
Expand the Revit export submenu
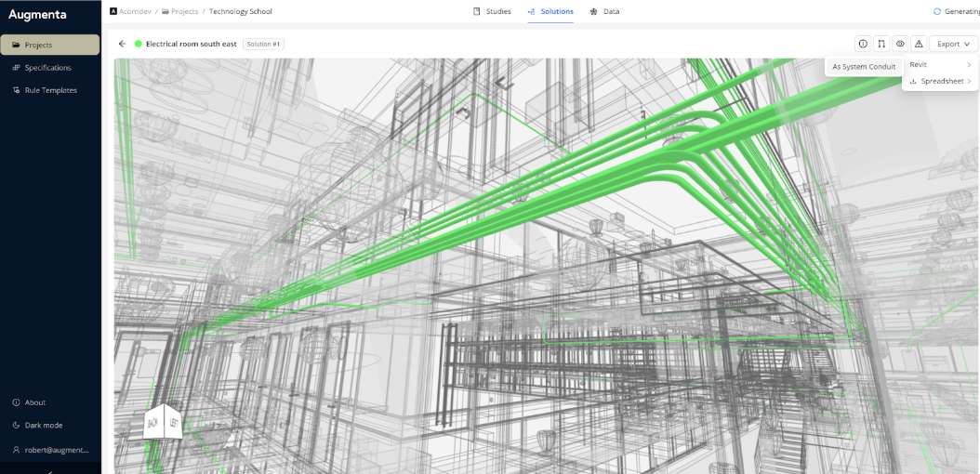coord(940,65)
